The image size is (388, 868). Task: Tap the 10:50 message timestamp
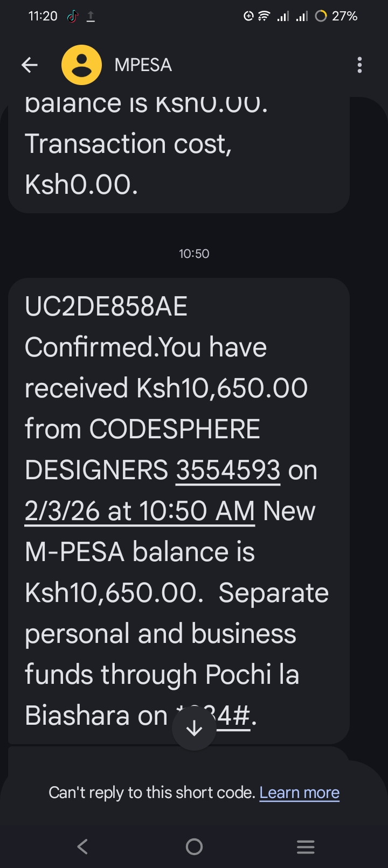tap(194, 254)
